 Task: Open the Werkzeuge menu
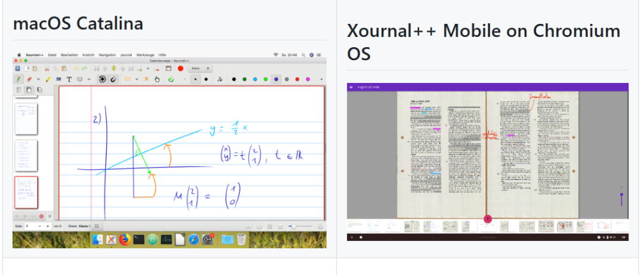click(145, 54)
